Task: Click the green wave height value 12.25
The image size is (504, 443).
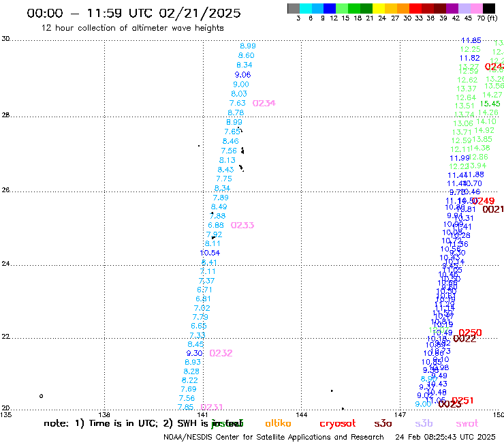Action: click(x=470, y=50)
